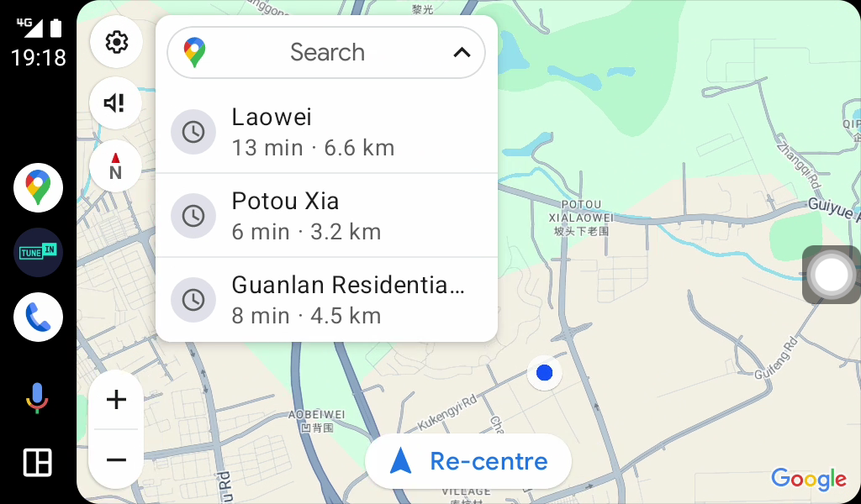Screen dimensions: 861x504
Task: Switch to the split-screen dashboard view
Action: 37,462
